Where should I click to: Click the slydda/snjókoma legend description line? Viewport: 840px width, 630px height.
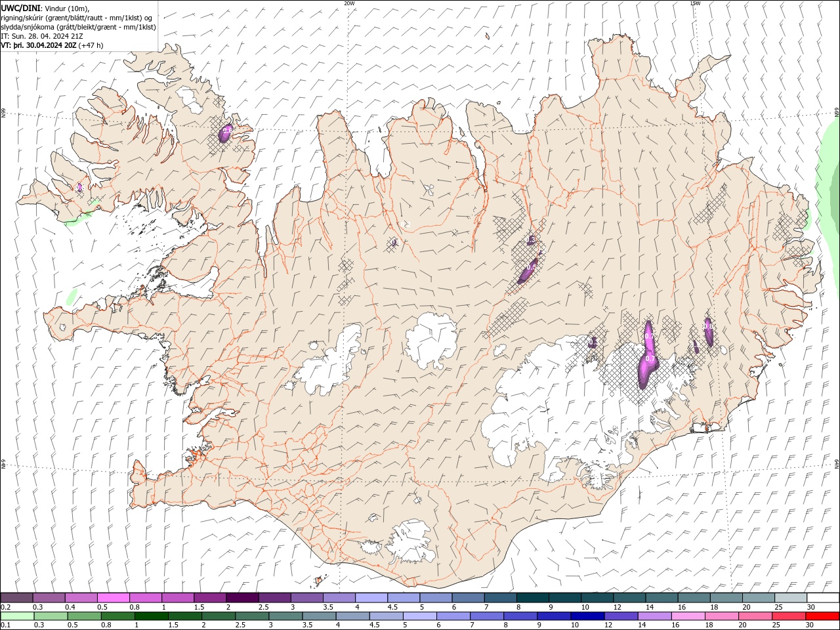(x=79, y=27)
